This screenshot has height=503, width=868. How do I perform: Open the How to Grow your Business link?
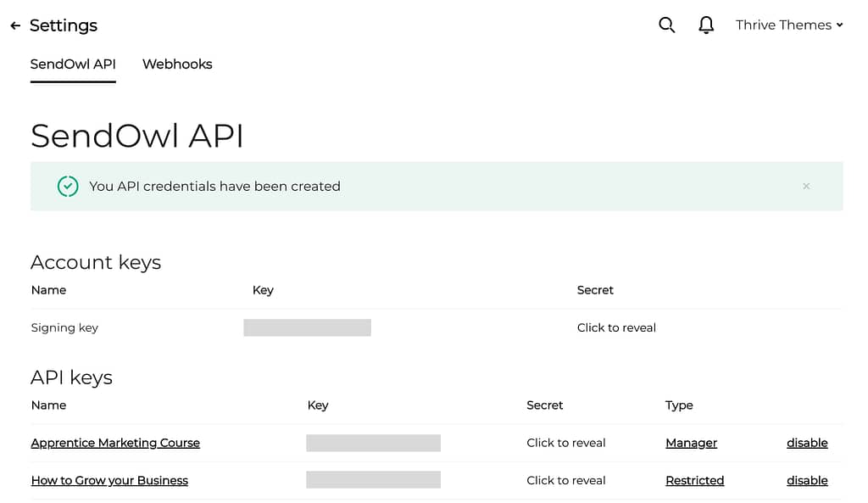coord(109,480)
